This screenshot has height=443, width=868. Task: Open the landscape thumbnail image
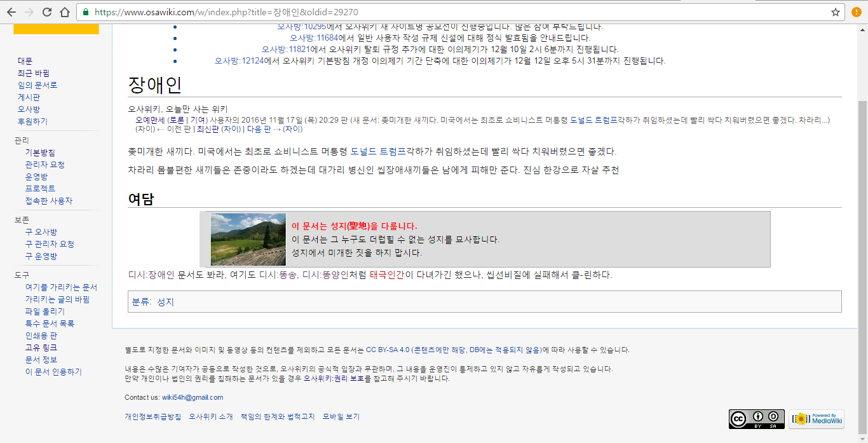click(248, 240)
